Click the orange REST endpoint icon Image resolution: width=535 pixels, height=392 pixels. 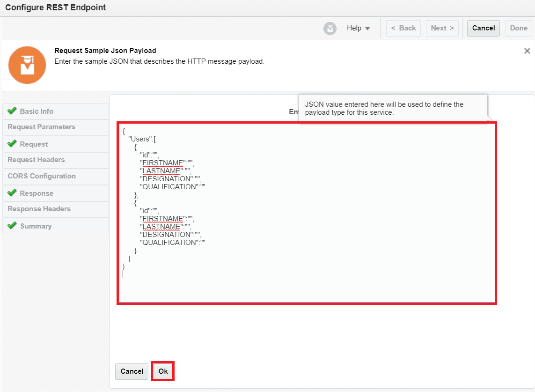[27, 65]
